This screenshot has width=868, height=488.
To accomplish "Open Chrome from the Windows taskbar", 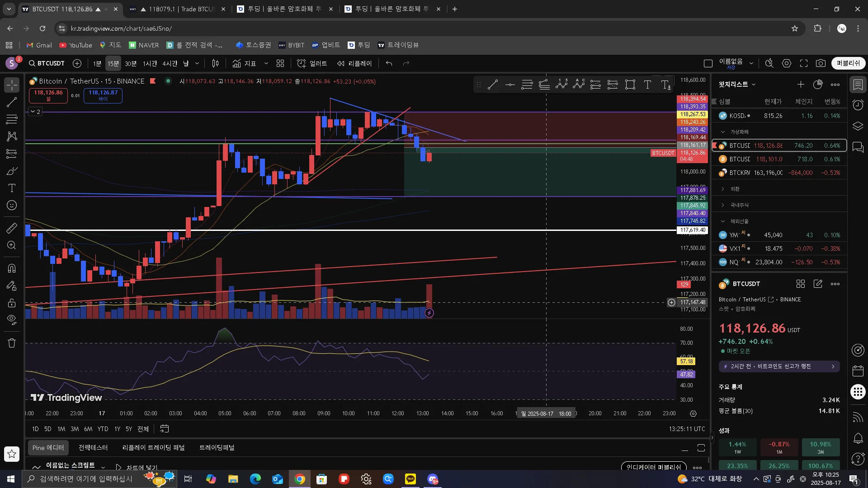I will tap(299, 479).
